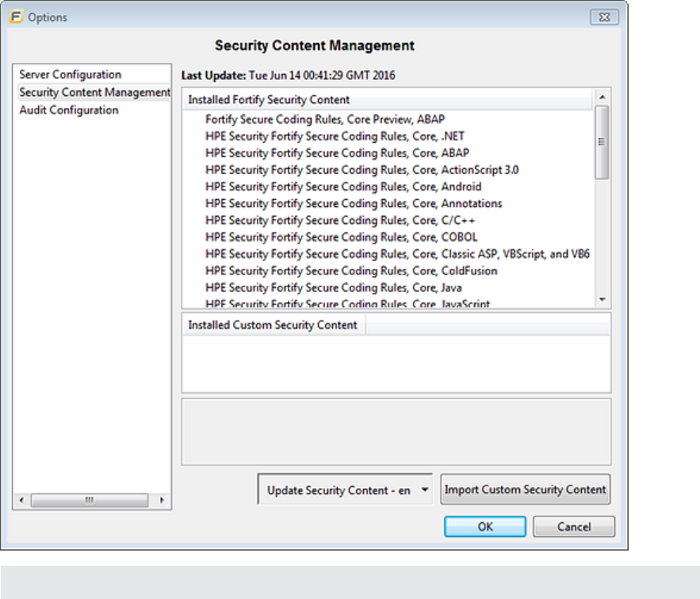This screenshot has width=700, height=599.
Task: Select the Core, ColdFusion rules row
Action: 351,271
